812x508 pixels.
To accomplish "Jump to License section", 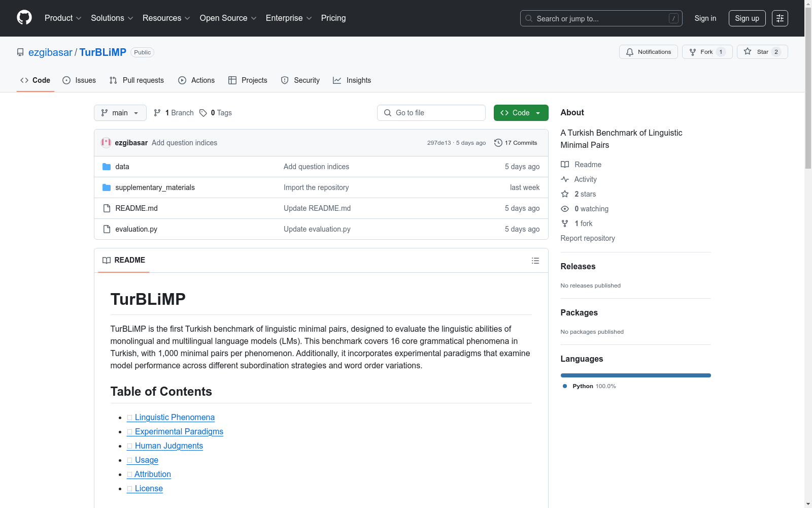I will [x=145, y=488].
